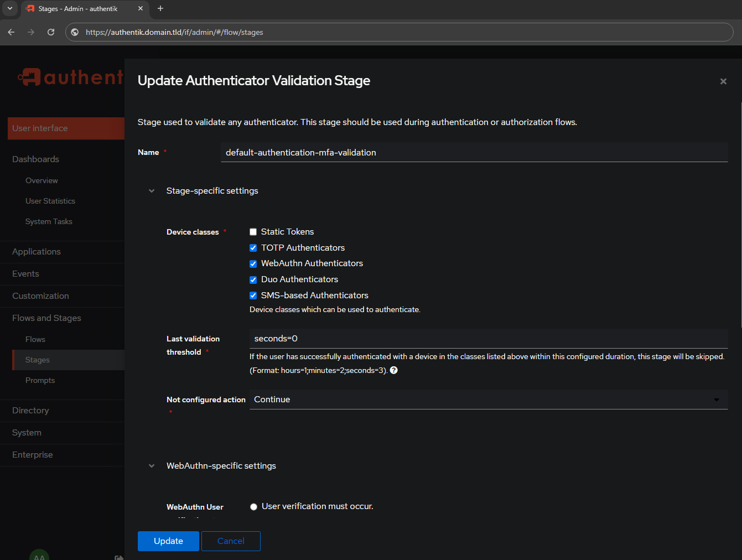Go to Flows in the sidebar
This screenshot has height=560, width=742.
[x=35, y=339]
